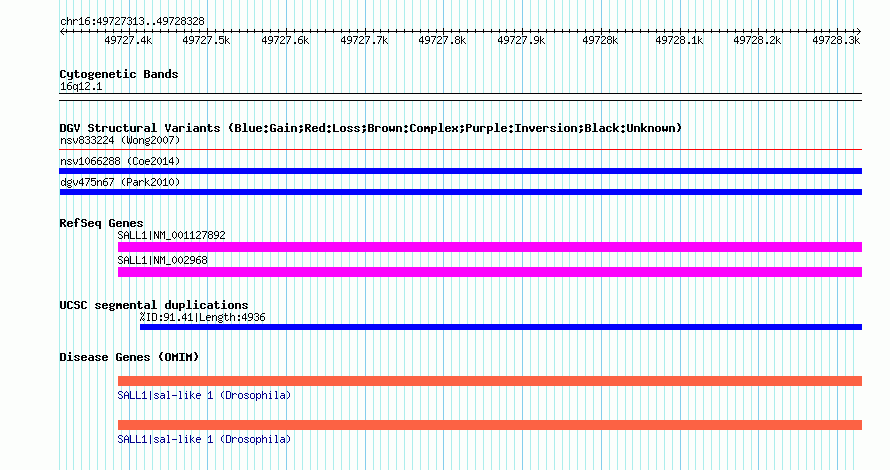Screen dimensions: 890x470
Task: Click the 49727.7k ruler tick label
Action: coord(364,40)
